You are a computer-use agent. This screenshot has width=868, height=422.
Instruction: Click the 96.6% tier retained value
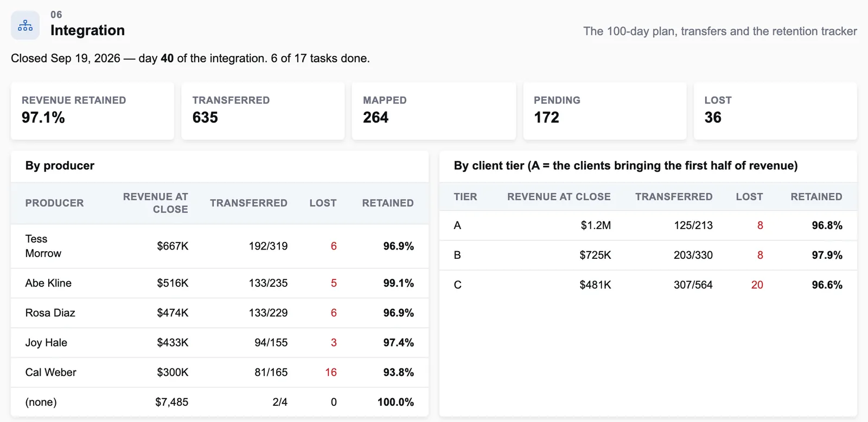click(x=827, y=285)
